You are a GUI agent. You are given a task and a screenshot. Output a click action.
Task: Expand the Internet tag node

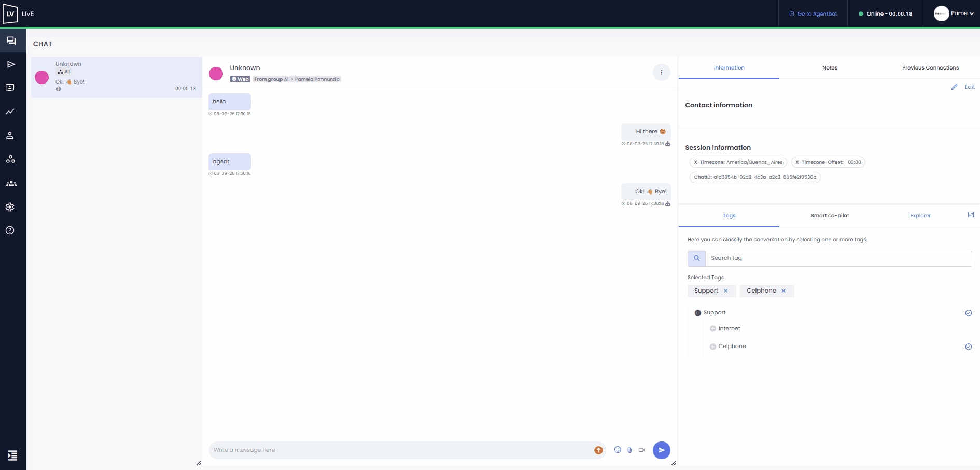[713, 329]
